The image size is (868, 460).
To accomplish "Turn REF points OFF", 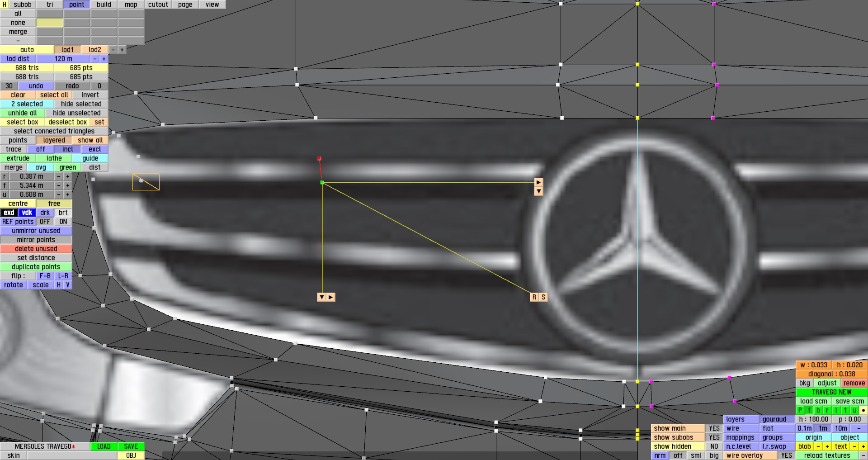I will (45, 222).
